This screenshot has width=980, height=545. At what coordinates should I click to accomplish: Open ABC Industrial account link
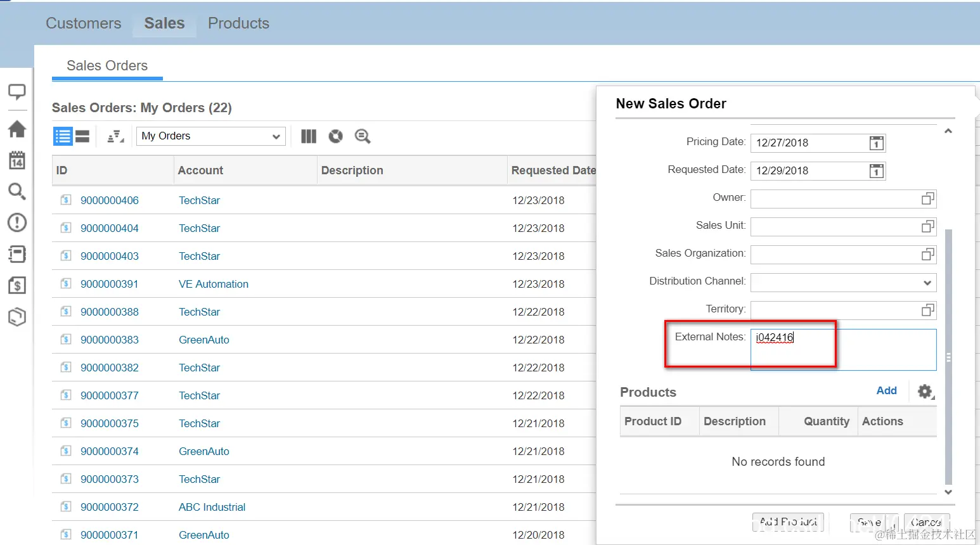click(212, 508)
